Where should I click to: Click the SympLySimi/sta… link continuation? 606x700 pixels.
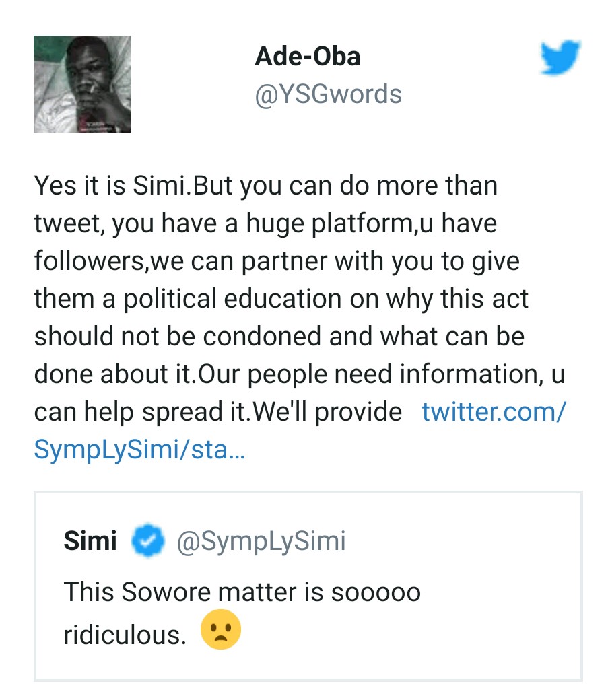pos(139,450)
